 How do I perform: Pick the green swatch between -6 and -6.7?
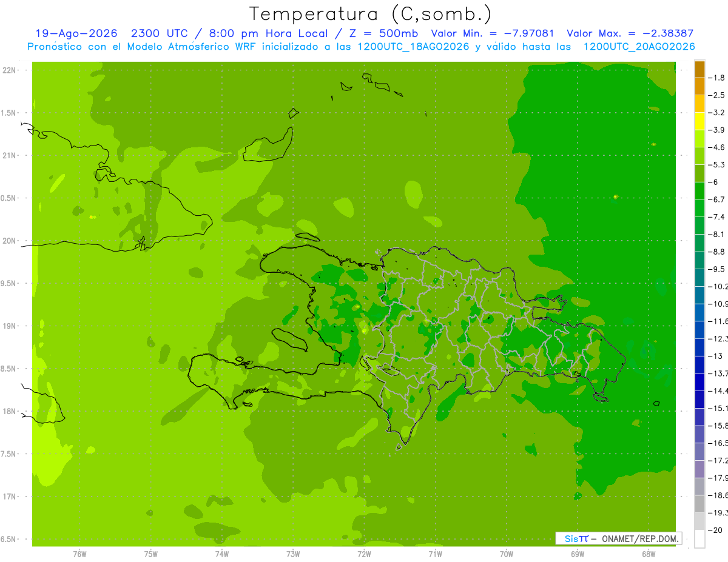tap(699, 191)
